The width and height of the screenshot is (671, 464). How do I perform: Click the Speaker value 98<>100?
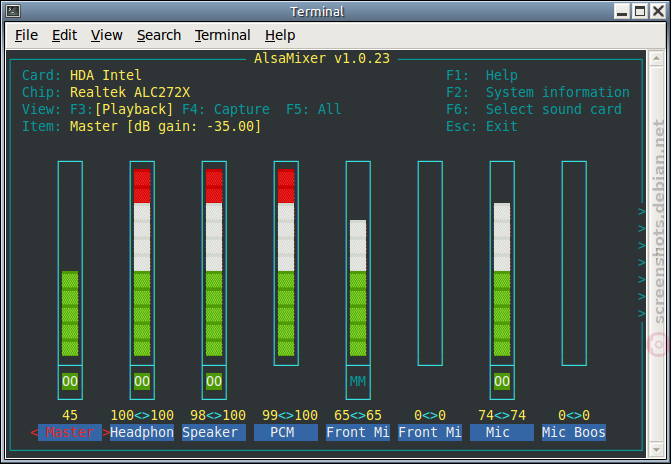tap(218, 415)
